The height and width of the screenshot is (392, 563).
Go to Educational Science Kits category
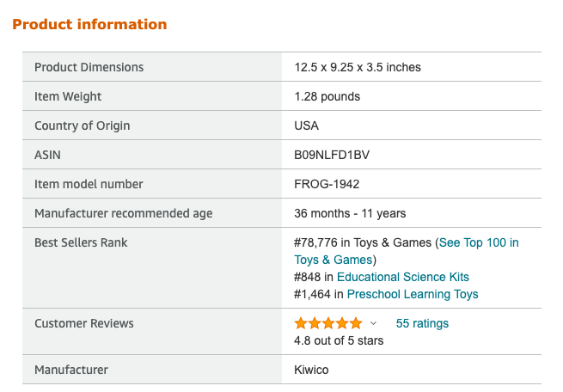403,277
